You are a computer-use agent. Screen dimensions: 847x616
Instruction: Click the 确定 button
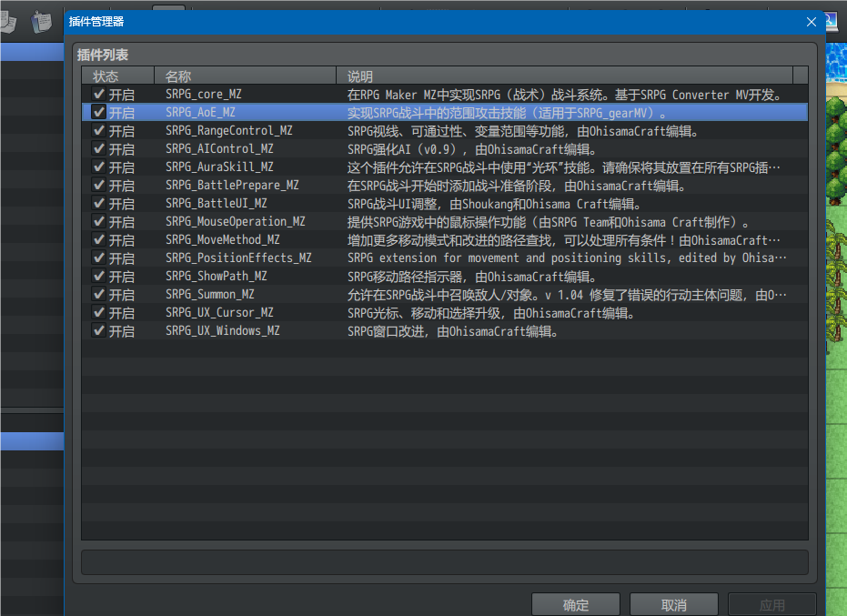[x=576, y=605]
